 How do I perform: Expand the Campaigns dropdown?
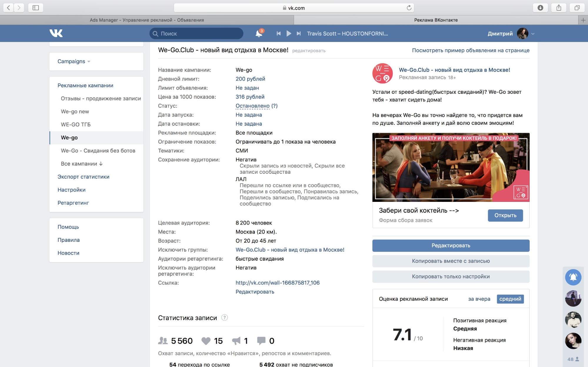tap(74, 61)
